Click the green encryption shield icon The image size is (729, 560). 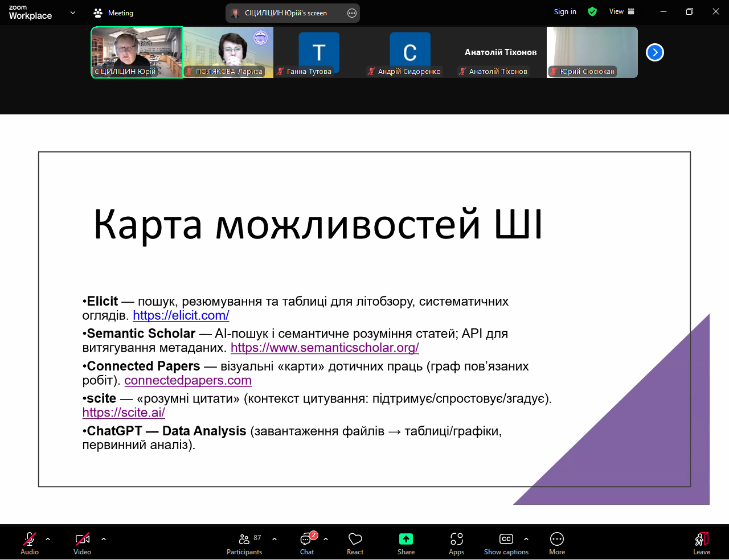[x=592, y=11]
